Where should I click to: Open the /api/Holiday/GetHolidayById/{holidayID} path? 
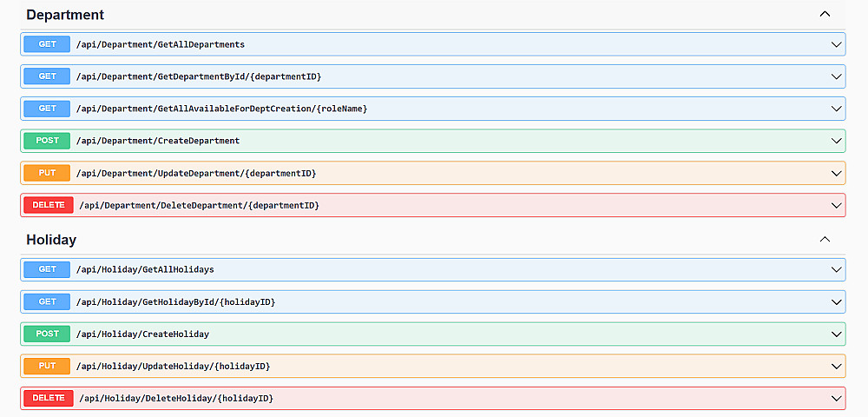tap(175, 301)
